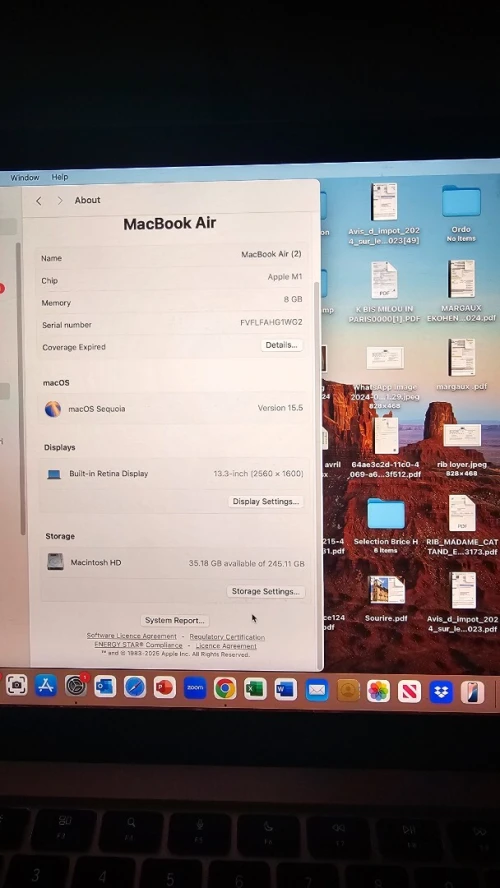Screen dimensions: 500x888
Task: Click the Built-in Retina Display laptop icon
Action: pos(54,474)
